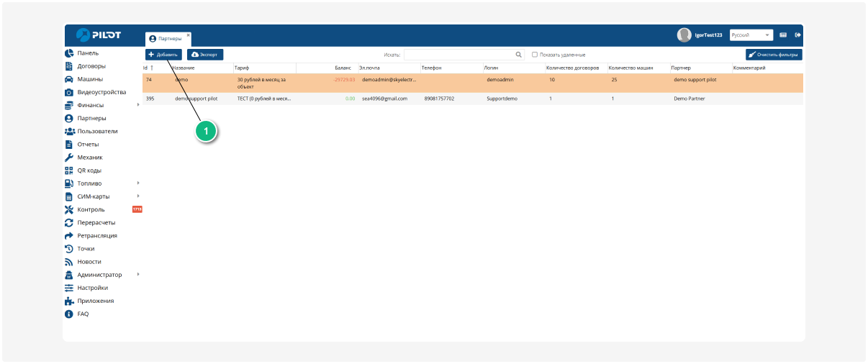Open Машины via the car icon
This screenshot has width=868, height=364.
click(x=69, y=79)
